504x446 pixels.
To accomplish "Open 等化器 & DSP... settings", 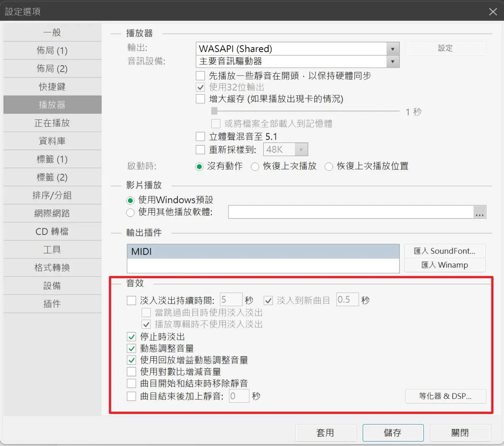I will pyautogui.click(x=446, y=396).
